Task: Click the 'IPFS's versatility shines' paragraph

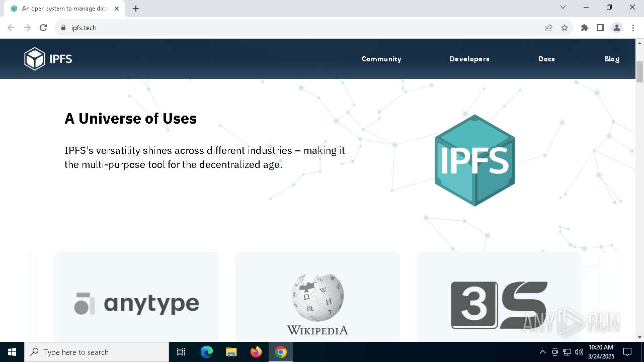Action: coord(205,157)
